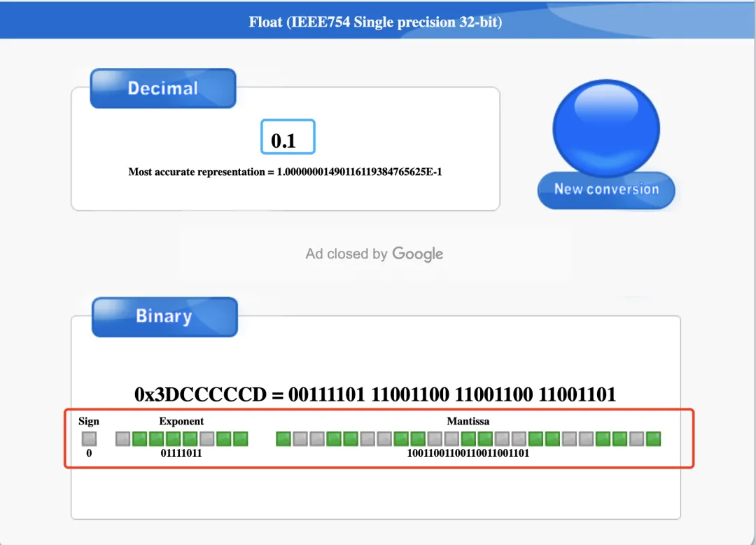The image size is (756, 545).
Task: Toggle the sixth exponent bit (grey)
Action: point(206,439)
